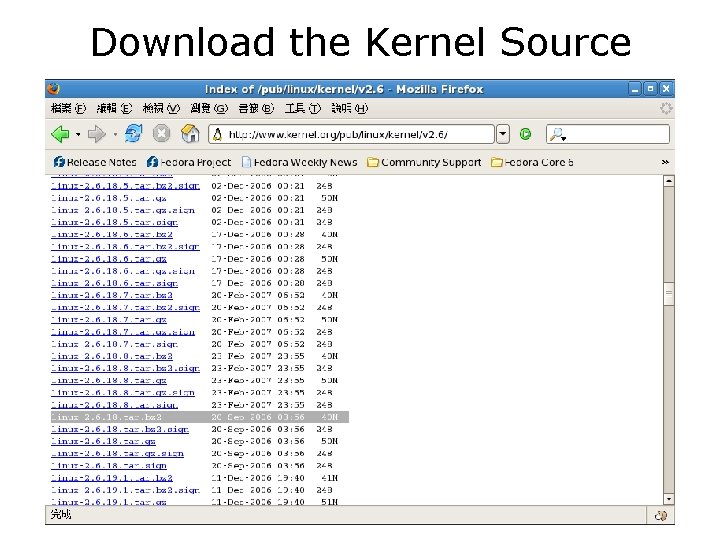
Task: Click linux-2.6.18.6.tar.bz2.sign link
Action: pos(125,247)
